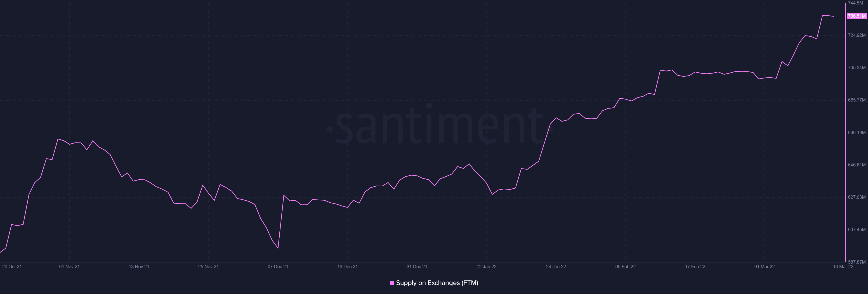Viewport: 868px width, 294px height.
Task: Click the 25 Nov 21 x-axis label
Action: click(x=208, y=267)
